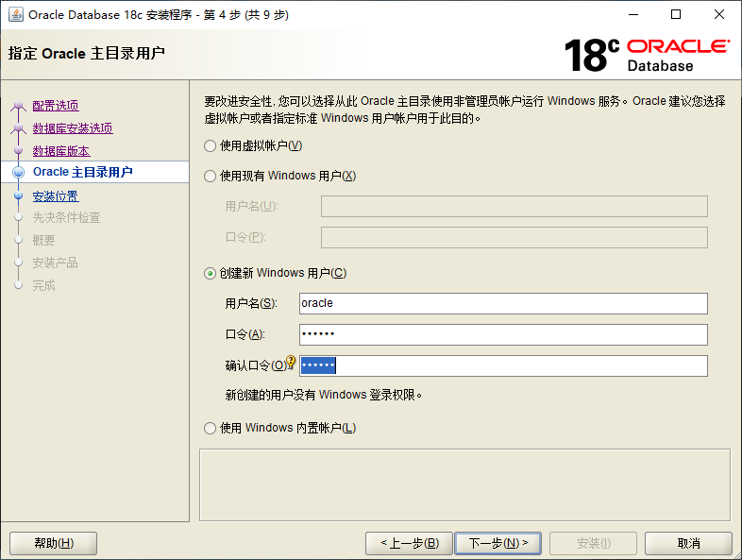742x560 pixels.
Task: Click the 帮助(H) button
Action: 54,543
